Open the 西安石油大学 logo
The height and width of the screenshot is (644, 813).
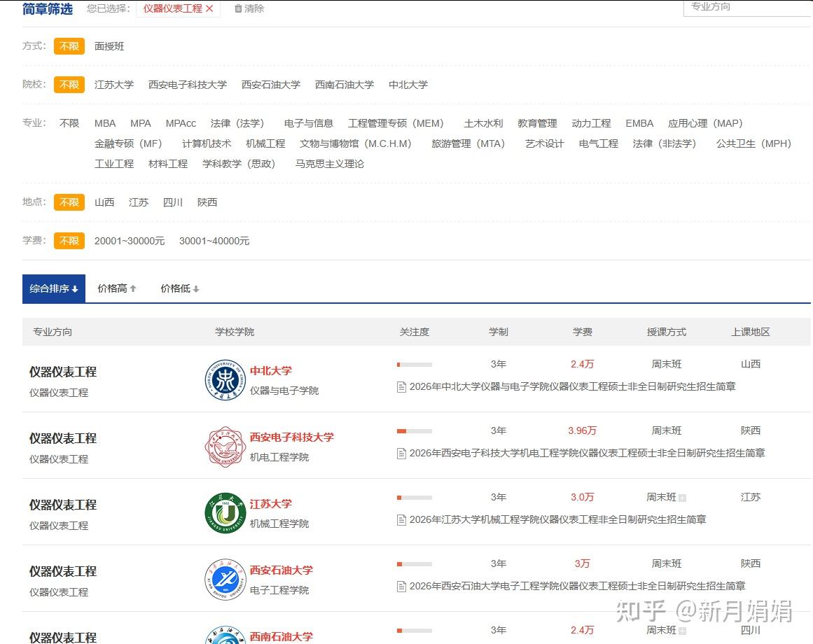(x=225, y=579)
